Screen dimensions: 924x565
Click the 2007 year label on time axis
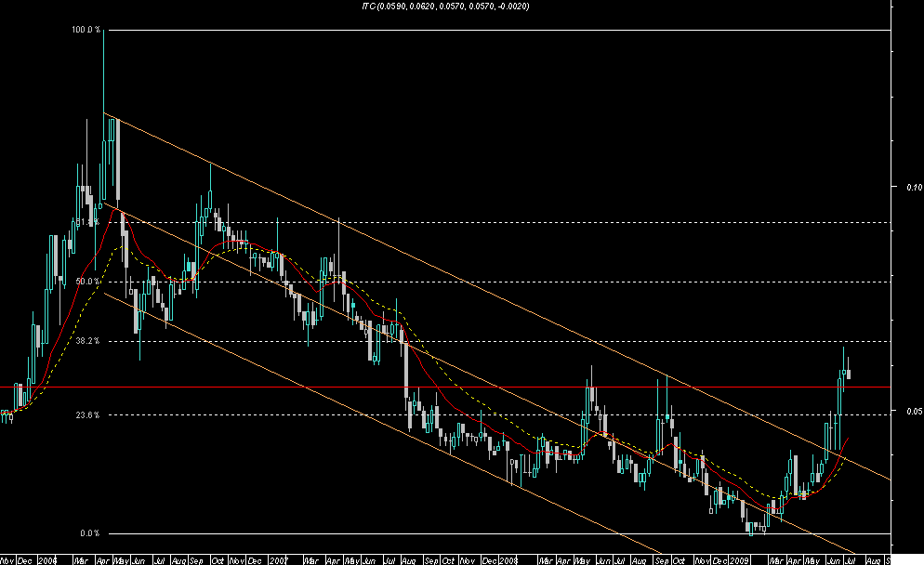click(x=278, y=560)
